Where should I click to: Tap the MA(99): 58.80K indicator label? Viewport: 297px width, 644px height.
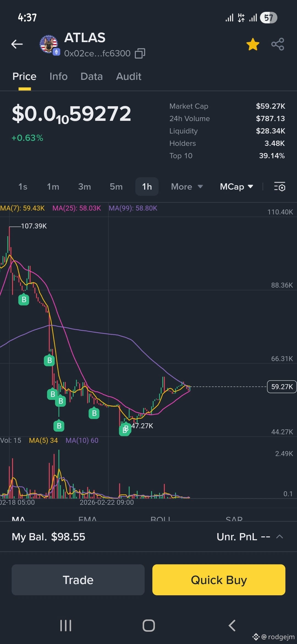tap(133, 208)
